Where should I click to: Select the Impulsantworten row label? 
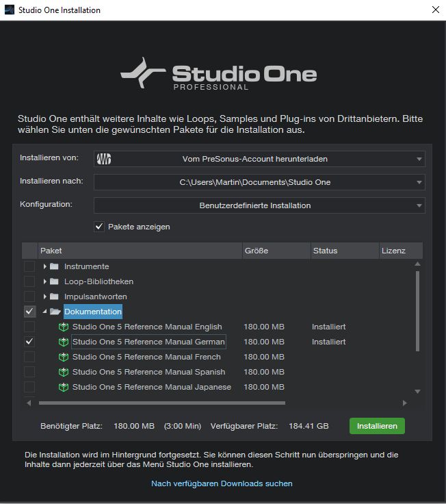[x=95, y=297]
